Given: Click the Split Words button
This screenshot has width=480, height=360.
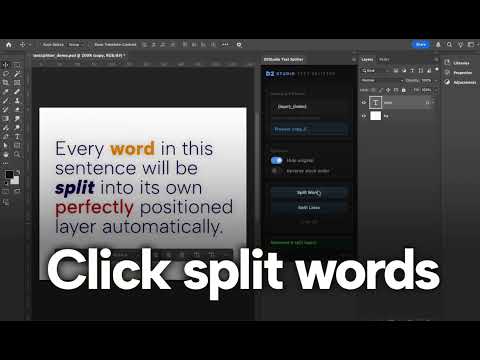Looking at the screenshot, I should pyautogui.click(x=309, y=193).
